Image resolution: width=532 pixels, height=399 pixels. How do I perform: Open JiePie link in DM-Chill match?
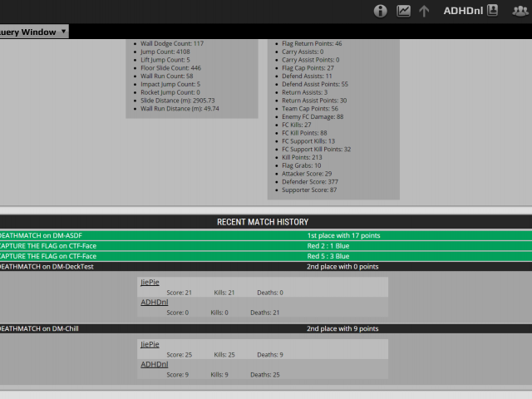[x=150, y=344]
